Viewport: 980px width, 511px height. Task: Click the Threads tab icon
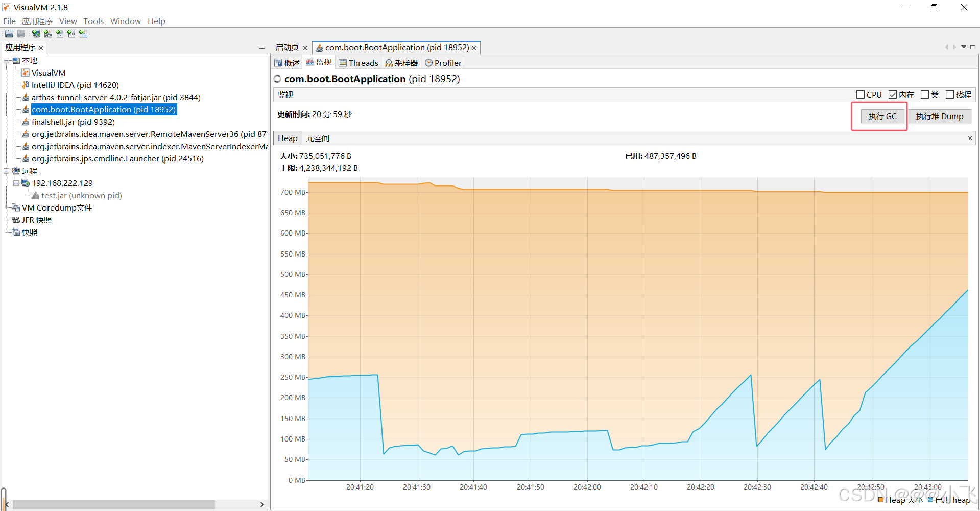click(343, 63)
